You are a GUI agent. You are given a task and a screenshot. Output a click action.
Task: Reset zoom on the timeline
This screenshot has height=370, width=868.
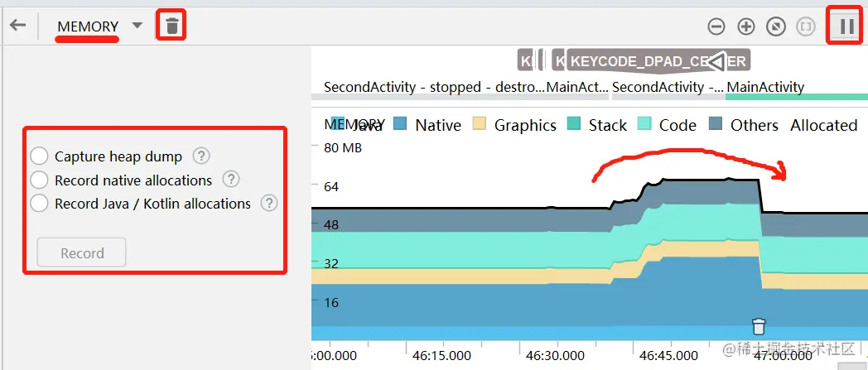click(775, 26)
